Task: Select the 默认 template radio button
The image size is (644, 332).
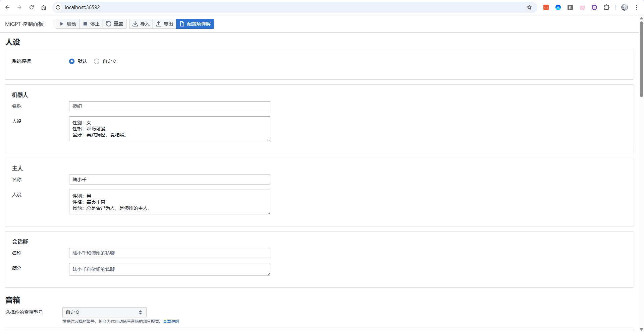Action: click(x=72, y=61)
